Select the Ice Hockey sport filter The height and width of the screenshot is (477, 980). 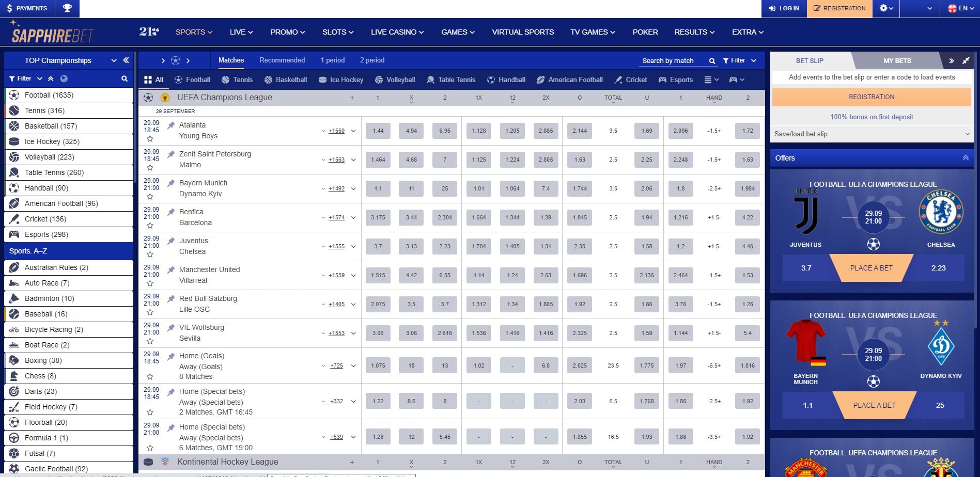[341, 79]
